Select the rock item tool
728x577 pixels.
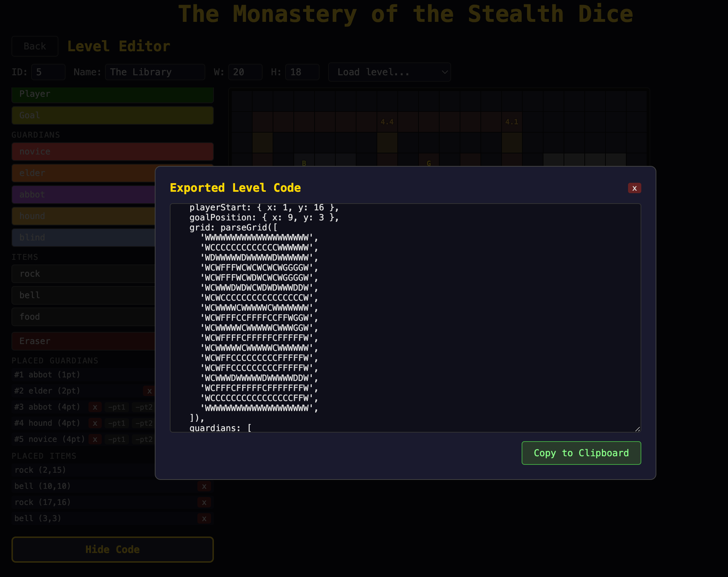click(x=83, y=274)
